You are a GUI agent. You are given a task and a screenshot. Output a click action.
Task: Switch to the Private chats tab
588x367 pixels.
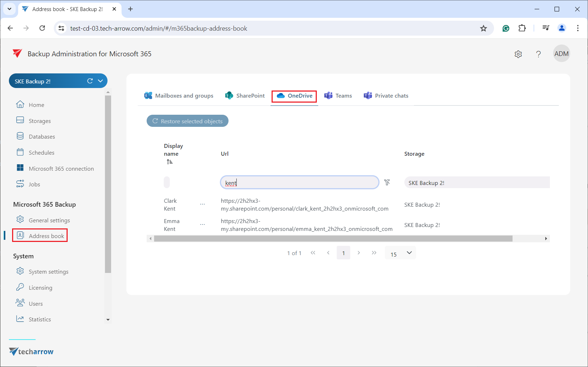[386, 96]
